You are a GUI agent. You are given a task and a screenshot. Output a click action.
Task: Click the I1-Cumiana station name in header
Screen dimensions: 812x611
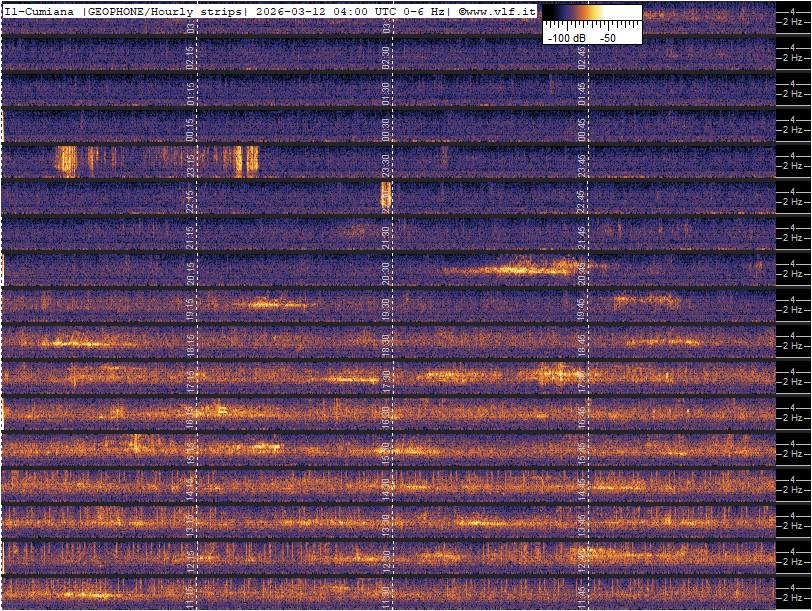pyautogui.click(x=41, y=11)
